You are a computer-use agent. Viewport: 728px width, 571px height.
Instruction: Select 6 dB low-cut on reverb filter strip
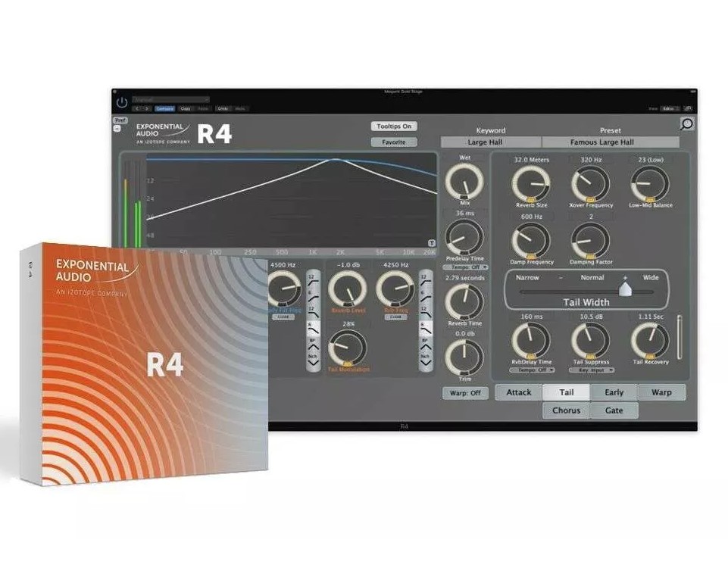(426, 296)
